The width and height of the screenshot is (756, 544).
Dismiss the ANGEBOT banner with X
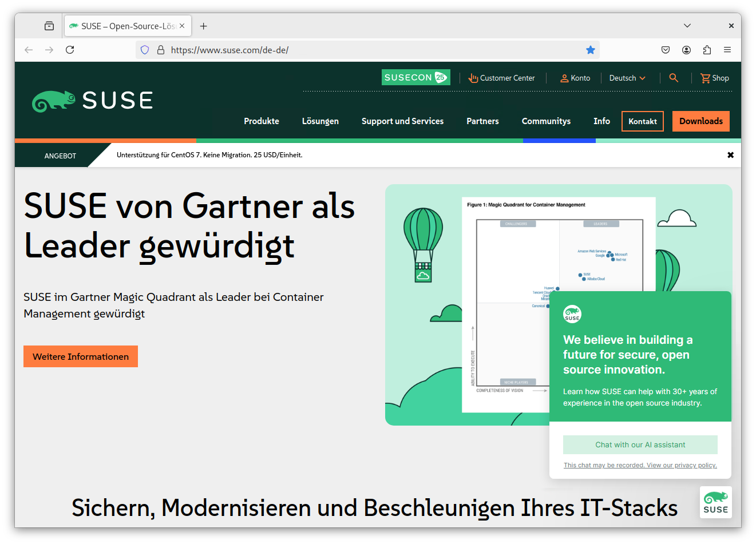[x=730, y=155]
